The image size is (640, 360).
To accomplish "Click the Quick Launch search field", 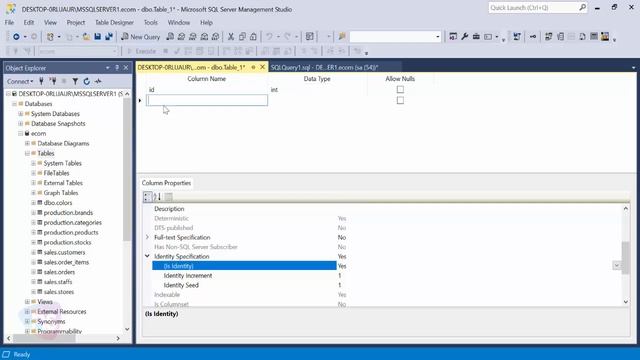I will 533,7.
